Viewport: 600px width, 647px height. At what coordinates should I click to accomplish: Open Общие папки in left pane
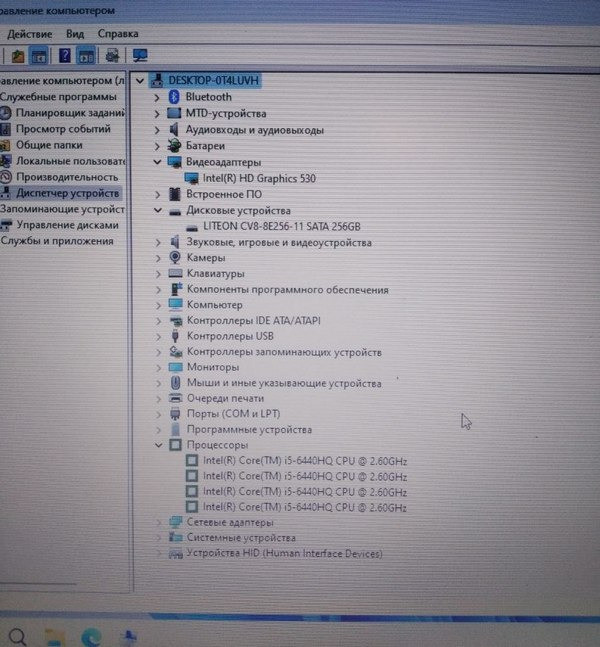[x=49, y=145]
